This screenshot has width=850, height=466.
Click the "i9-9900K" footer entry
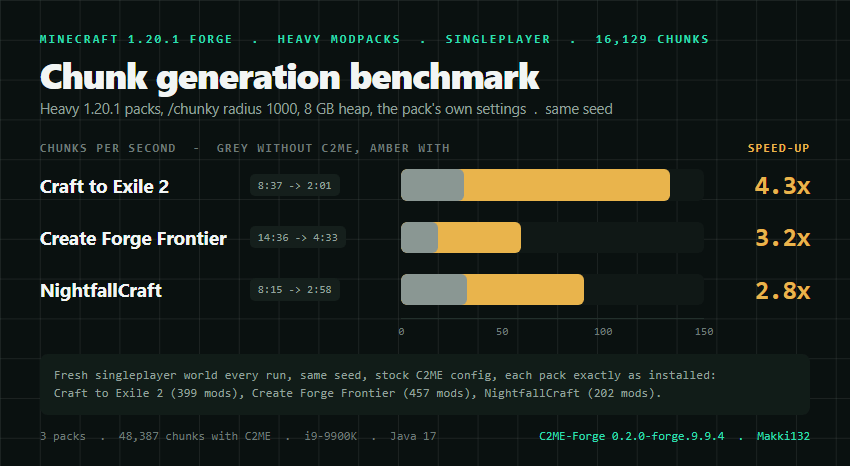pos(331,436)
